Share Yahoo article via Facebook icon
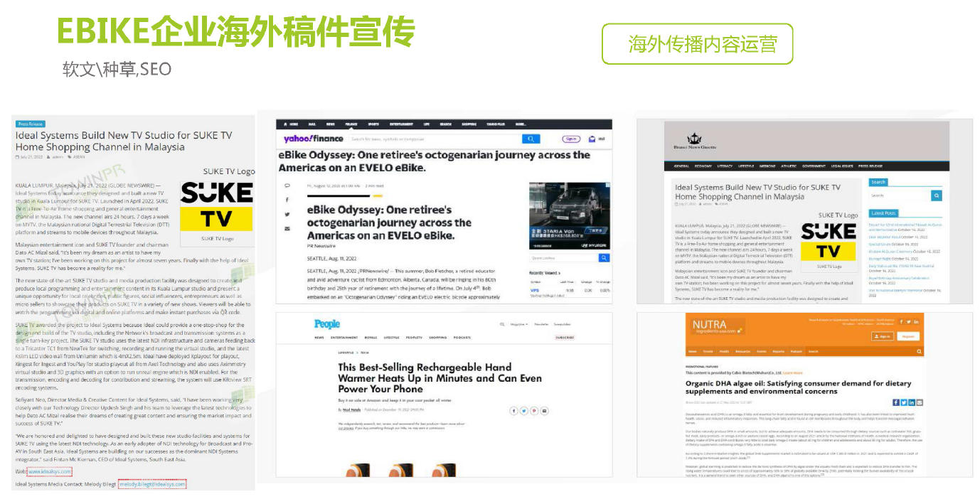 287,200
